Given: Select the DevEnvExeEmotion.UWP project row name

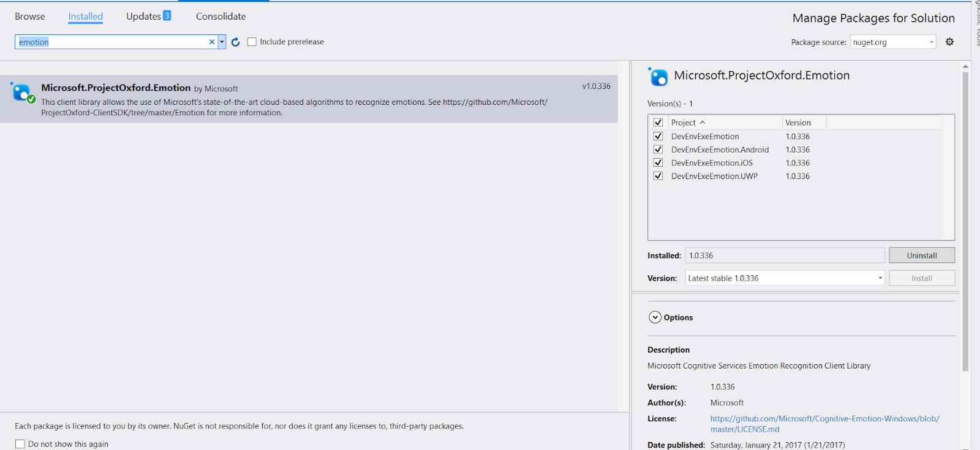Looking at the screenshot, I should pos(714,176).
